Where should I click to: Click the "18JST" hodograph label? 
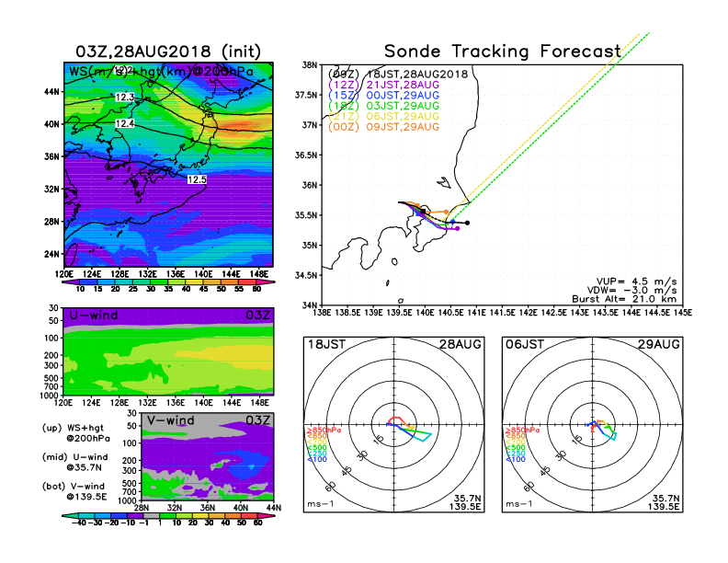pyautogui.click(x=326, y=344)
